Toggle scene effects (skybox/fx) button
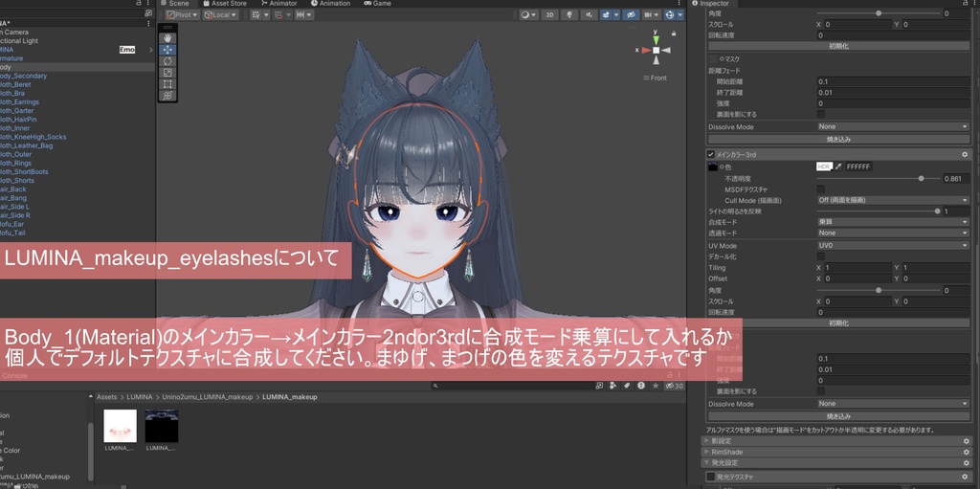Image resolution: width=980 pixels, height=489 pixels. coord(606,15)
